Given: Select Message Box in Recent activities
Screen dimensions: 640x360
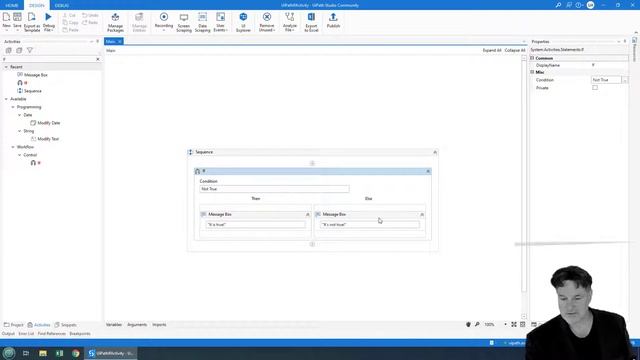Looking at the screenshot, I should [33, 75].
